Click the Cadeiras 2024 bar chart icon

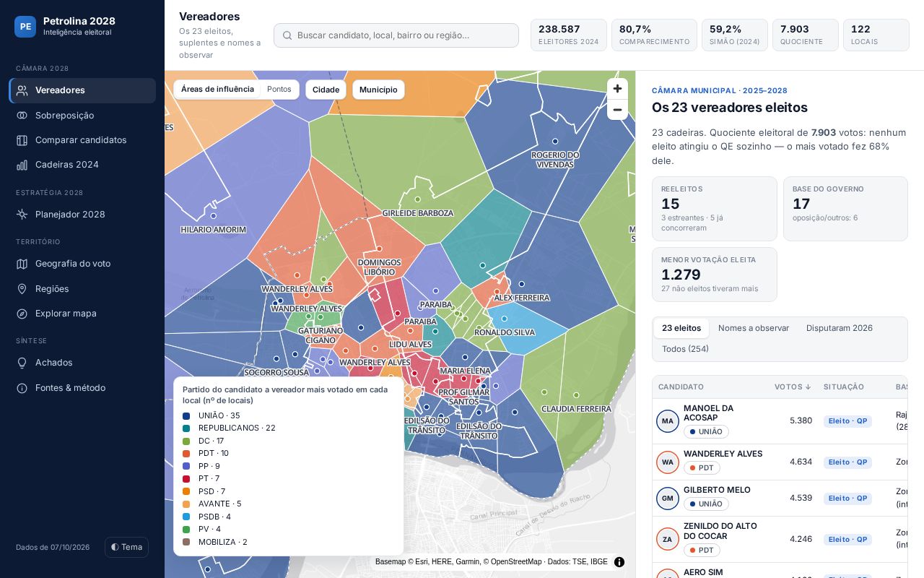point(22,165)
